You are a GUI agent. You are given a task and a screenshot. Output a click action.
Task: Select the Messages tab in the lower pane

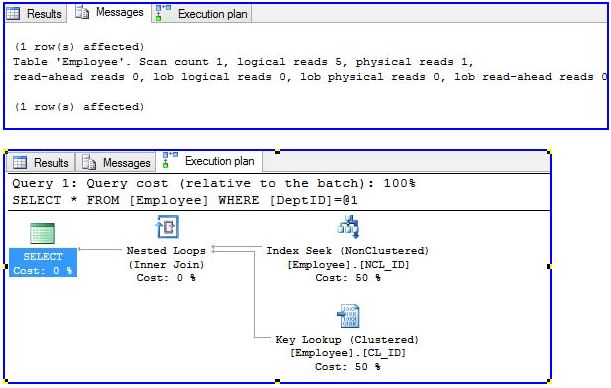click(x=116, y=162)
